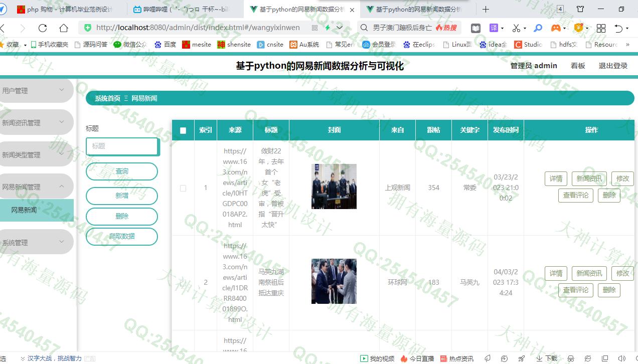The image size is (638, 364).
Task: Delete the 马英九 row with 删除
Action: click(609, 290)
